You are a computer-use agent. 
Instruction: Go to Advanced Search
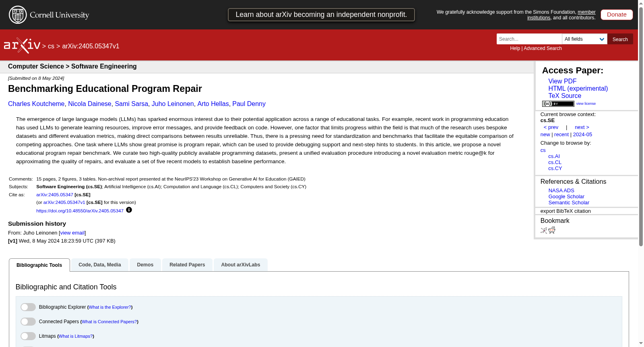point(543,48)
